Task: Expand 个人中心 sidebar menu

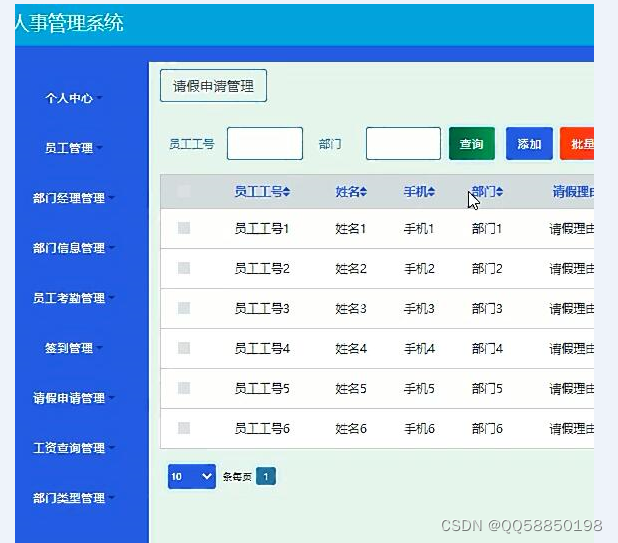Action: [73, 98]
